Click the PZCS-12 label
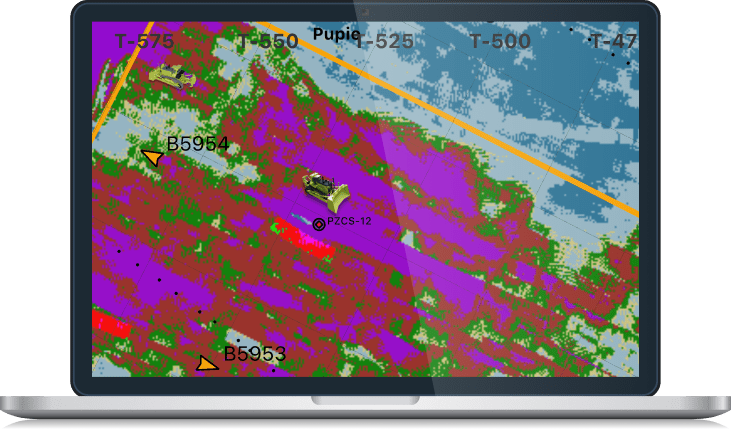Viewport: 731px width, 430px height. [x=349, y=221]
